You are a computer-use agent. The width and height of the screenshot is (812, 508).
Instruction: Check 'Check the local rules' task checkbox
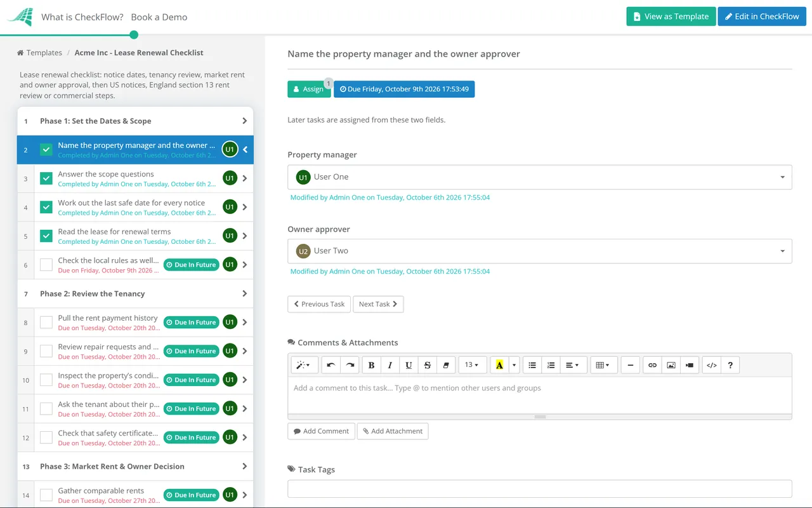tap(46, 265)
